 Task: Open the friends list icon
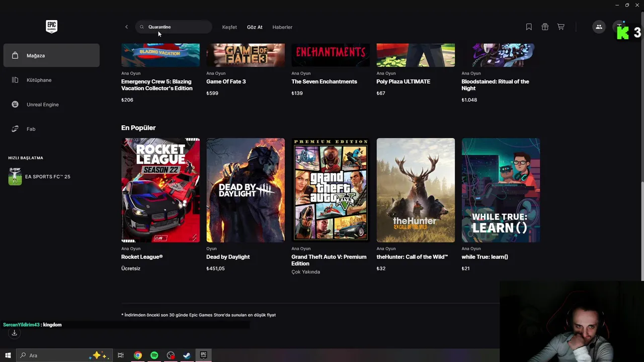tap(599, 27)
